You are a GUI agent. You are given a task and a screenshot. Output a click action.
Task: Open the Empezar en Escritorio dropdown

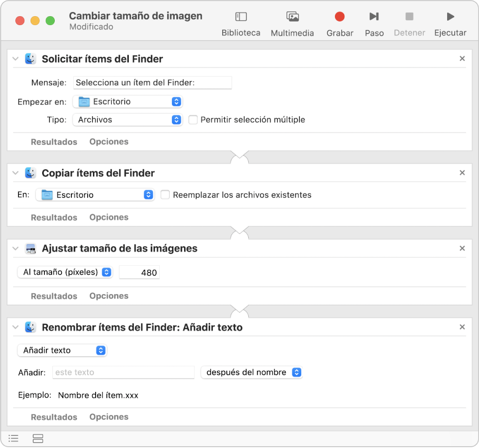click(127, 102)
